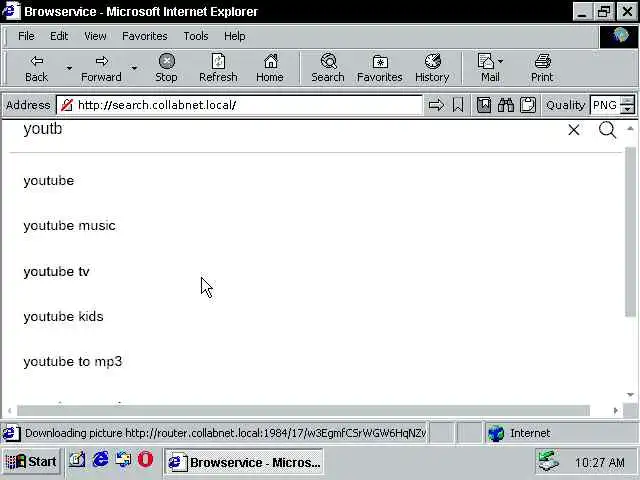Launch Opera from quick launch

tap(145, 460)
